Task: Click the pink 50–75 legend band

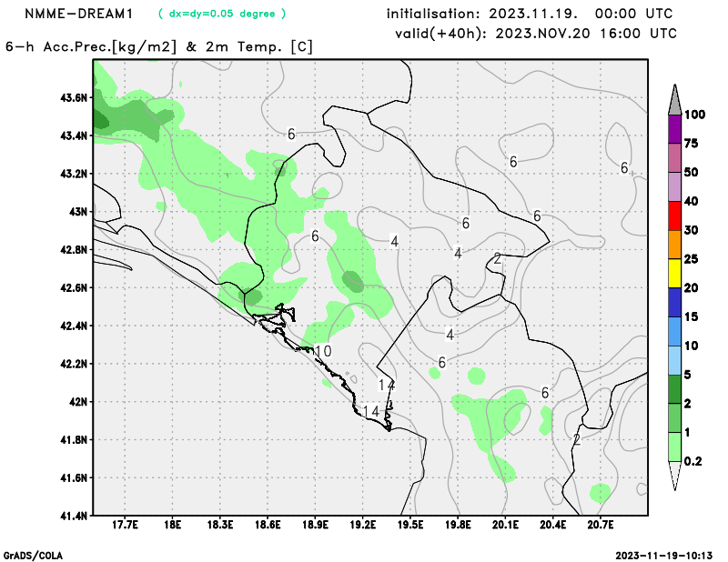Action: coord(674,158)
